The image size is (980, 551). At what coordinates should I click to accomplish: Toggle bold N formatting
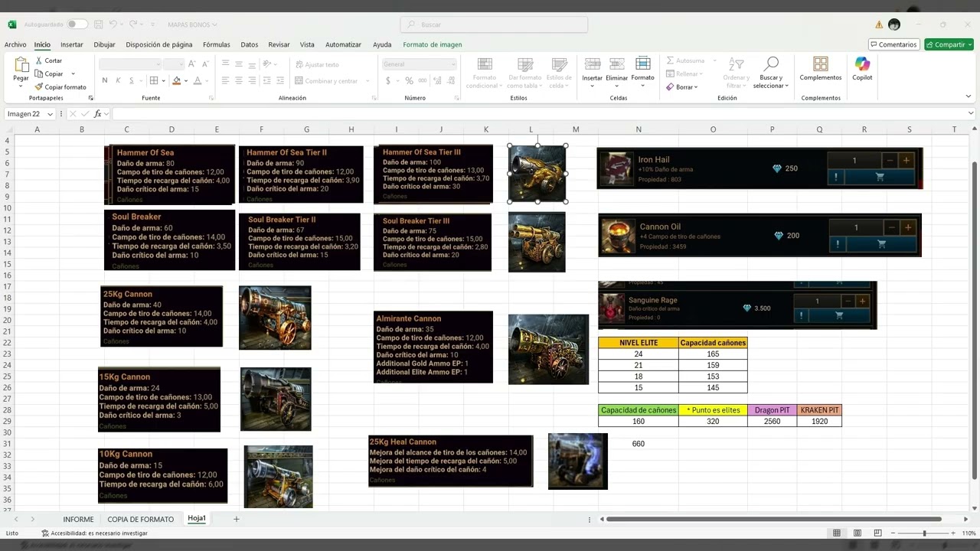pyautogui.click(x=105, y=80)
